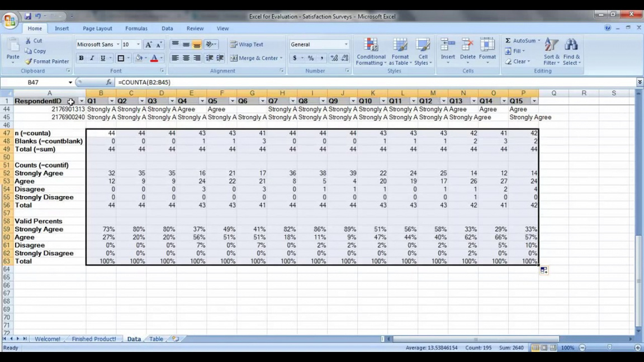Click the Conditional Formatting icon
The image size is (644, 362).
click(371, 46)
